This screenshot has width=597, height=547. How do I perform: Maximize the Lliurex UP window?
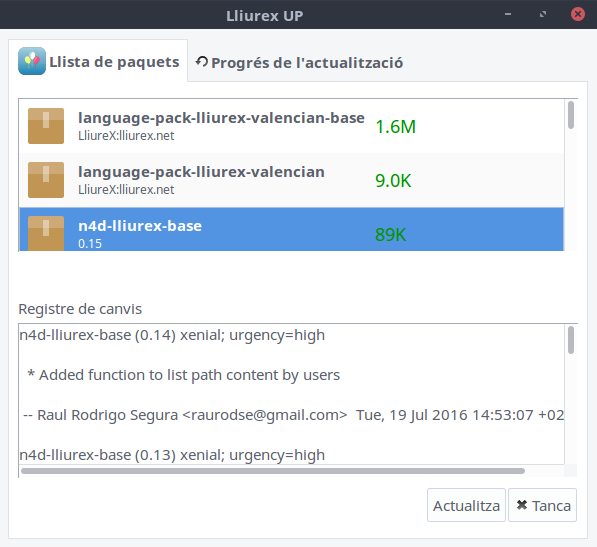click(x=543, y=14)
